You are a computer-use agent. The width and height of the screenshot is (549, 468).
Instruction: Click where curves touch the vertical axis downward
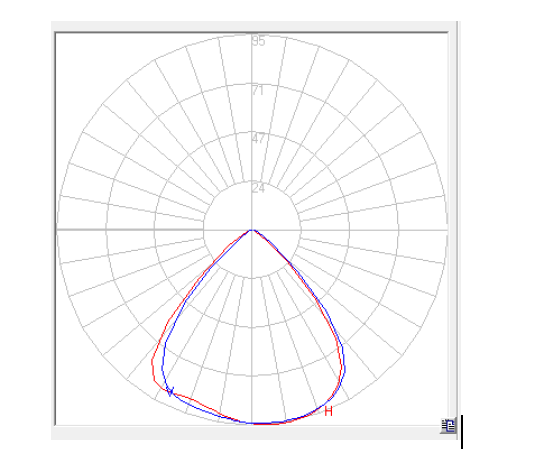[252, 423]
